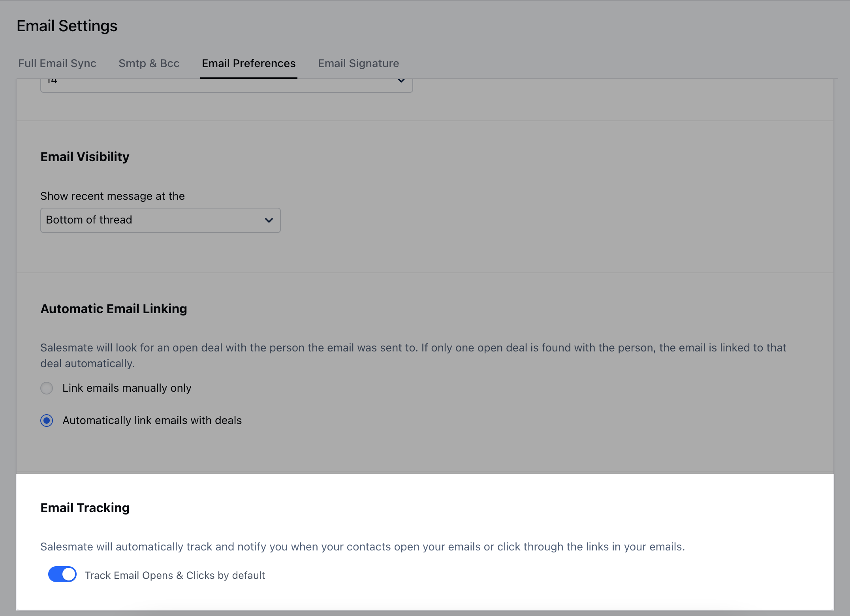This screenshot has height=616, width=850.
Task: Click the Email Tracking description text
Action: (x=362, y=547)
